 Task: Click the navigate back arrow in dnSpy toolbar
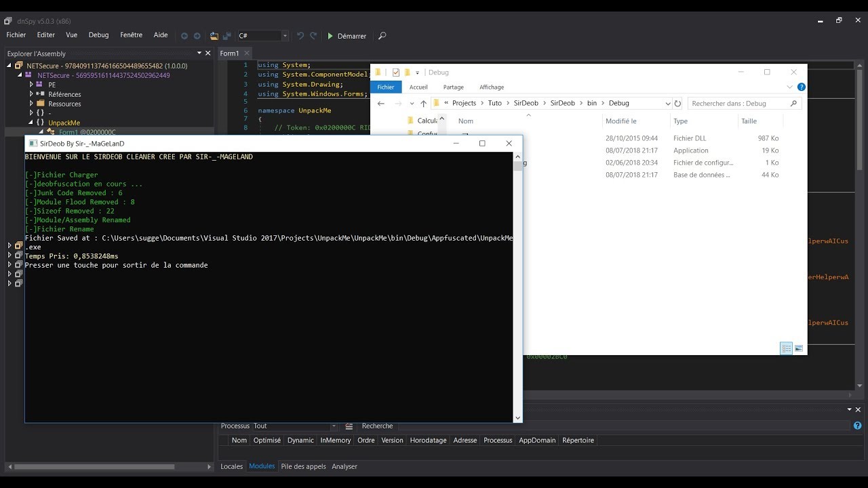pos(184,36)
